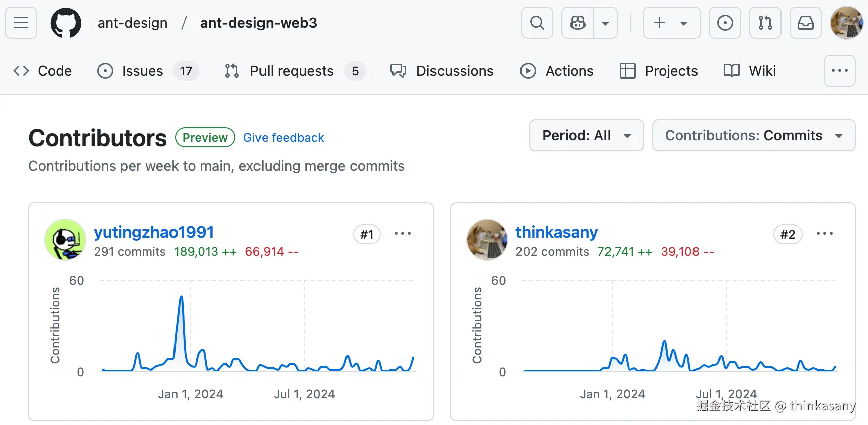The image size is (868, 425).
Task: Click the user profile avatar
Action: click(x=847, y=23)
